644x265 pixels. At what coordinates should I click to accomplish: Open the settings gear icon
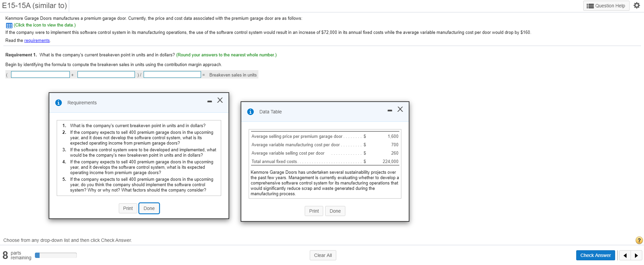coord(636,5)
